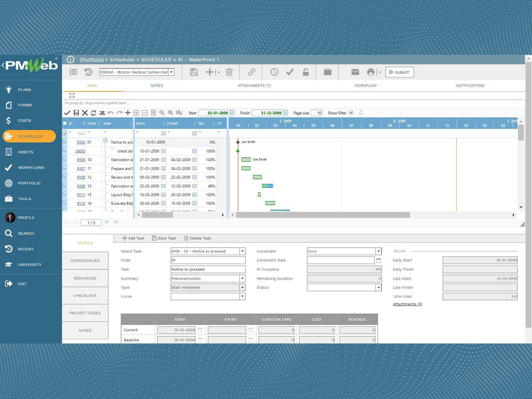This screenshot has width=532, height=399.
Task: Click the % Complete progress field showing 0%
Action: coord(344,269)
